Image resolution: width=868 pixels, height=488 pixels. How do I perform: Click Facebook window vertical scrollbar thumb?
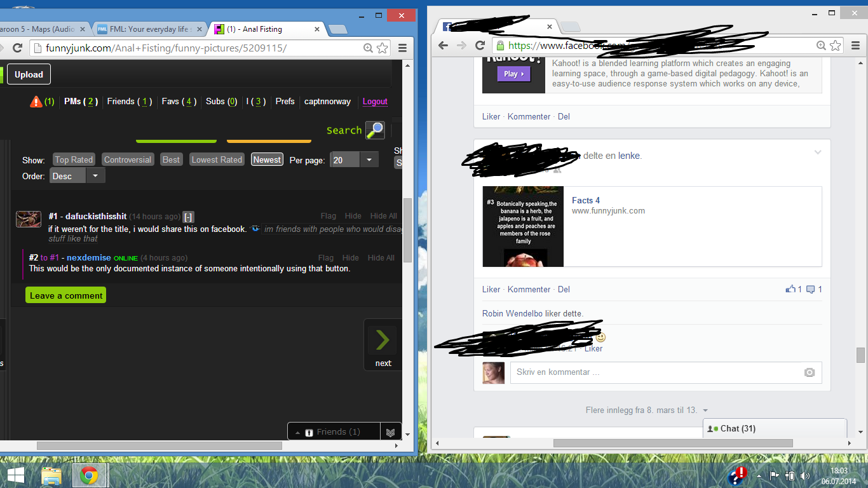click(860, 355)
